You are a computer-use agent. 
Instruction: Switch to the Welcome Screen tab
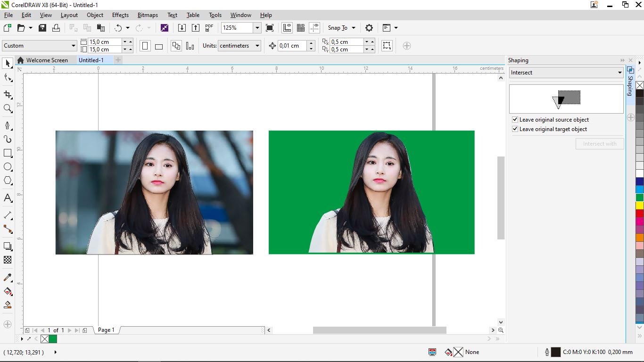tap(46, 60)
